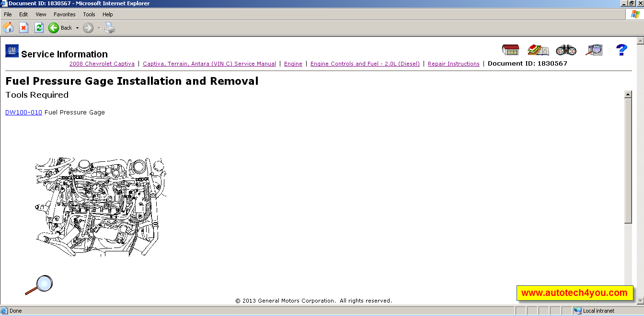Viewport: 644px width, 316px height.
Task: Open the vehicle selection building icon
Action: point(510,50)
